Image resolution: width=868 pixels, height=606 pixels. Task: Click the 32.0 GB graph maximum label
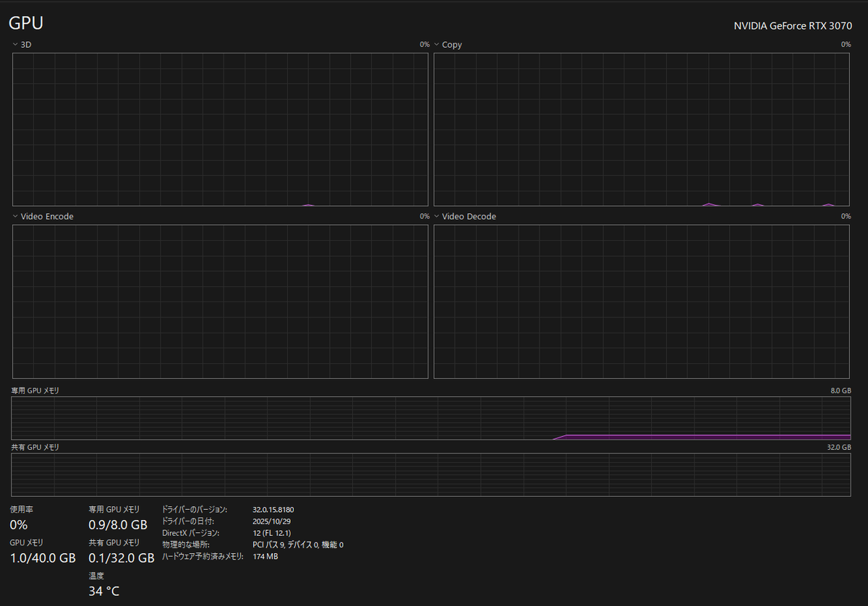point(838,448)
